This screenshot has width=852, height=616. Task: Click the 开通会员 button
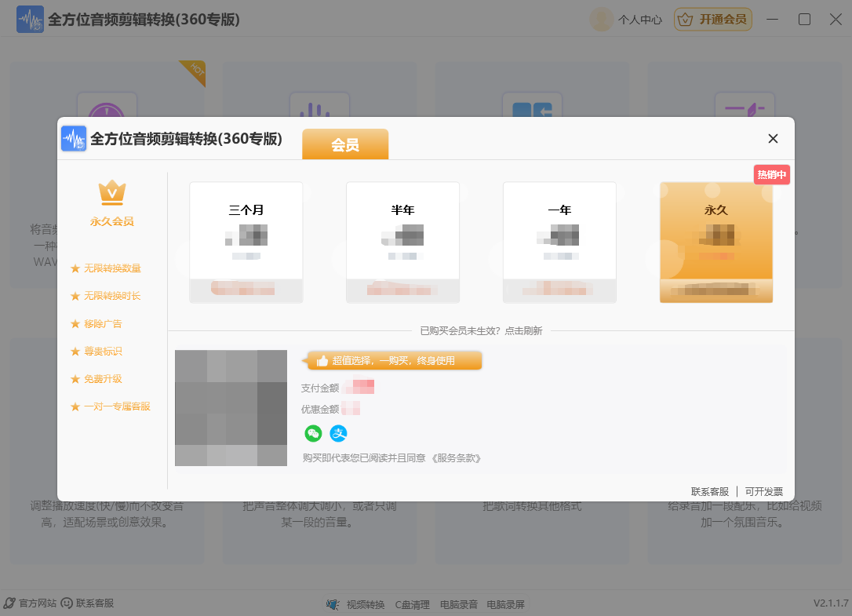[x=712, y=19]
